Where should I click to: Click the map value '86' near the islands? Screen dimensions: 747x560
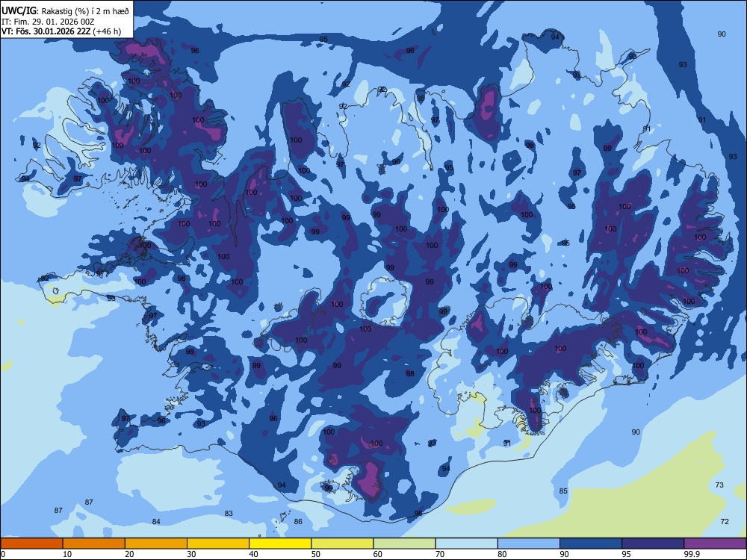(298, 521)
